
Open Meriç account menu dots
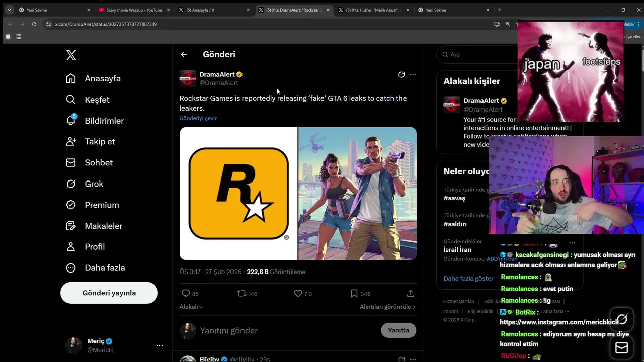(159, 345)
